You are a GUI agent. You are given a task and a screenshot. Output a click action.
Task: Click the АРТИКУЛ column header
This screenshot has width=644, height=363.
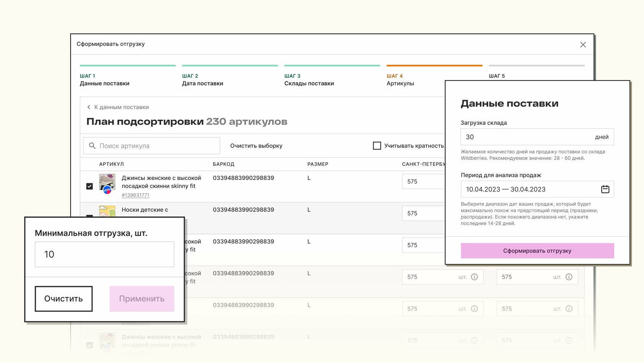pos(112,164)
